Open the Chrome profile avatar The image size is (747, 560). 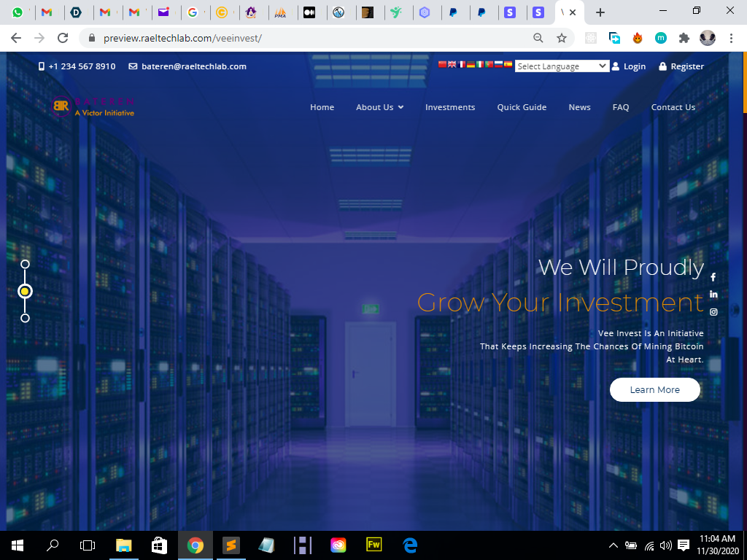(708, 38)
